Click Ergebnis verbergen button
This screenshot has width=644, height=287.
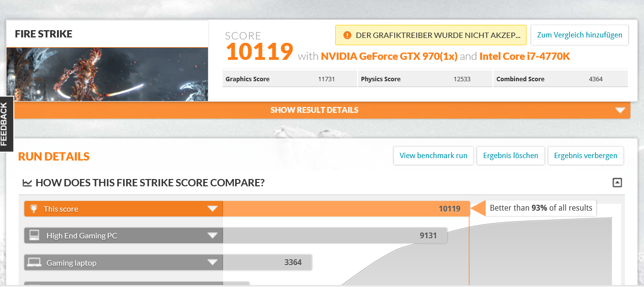click(586, 156)
